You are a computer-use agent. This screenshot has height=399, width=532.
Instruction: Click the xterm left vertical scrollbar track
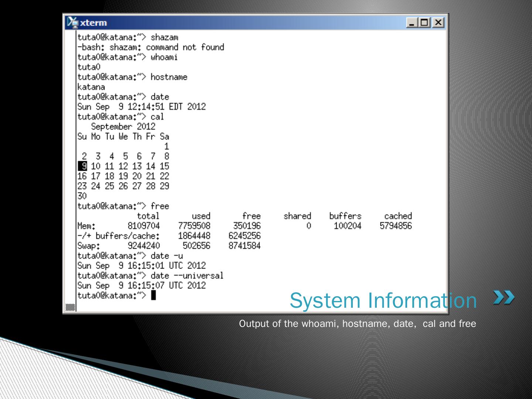[70, 166]
